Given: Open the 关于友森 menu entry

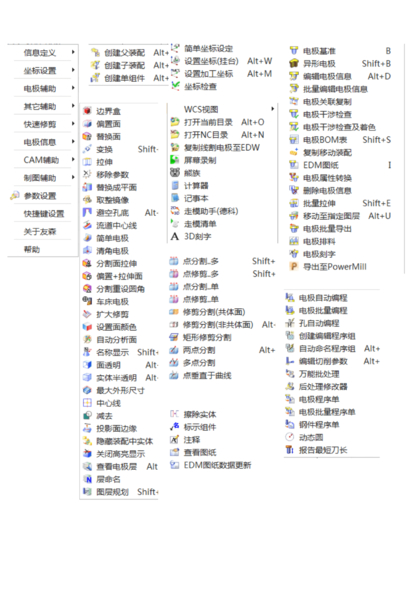Looking at the screenshot, I should coord(42,232).
